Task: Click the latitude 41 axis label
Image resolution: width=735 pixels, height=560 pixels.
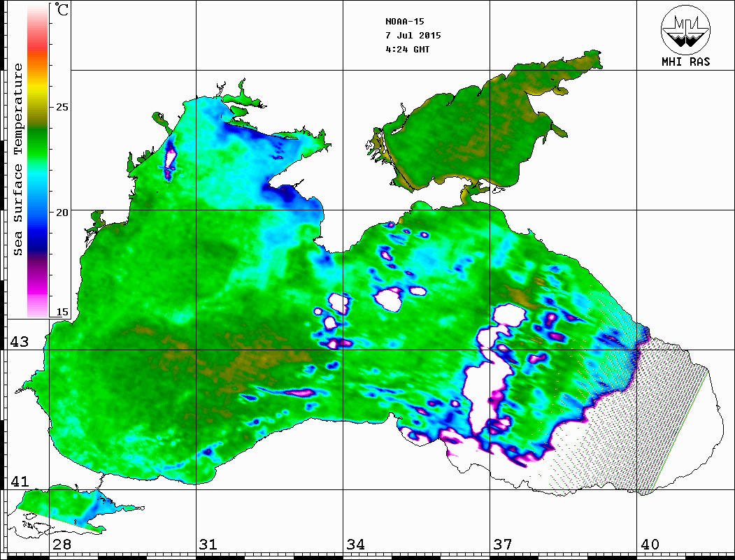Action: coord(18,481)
